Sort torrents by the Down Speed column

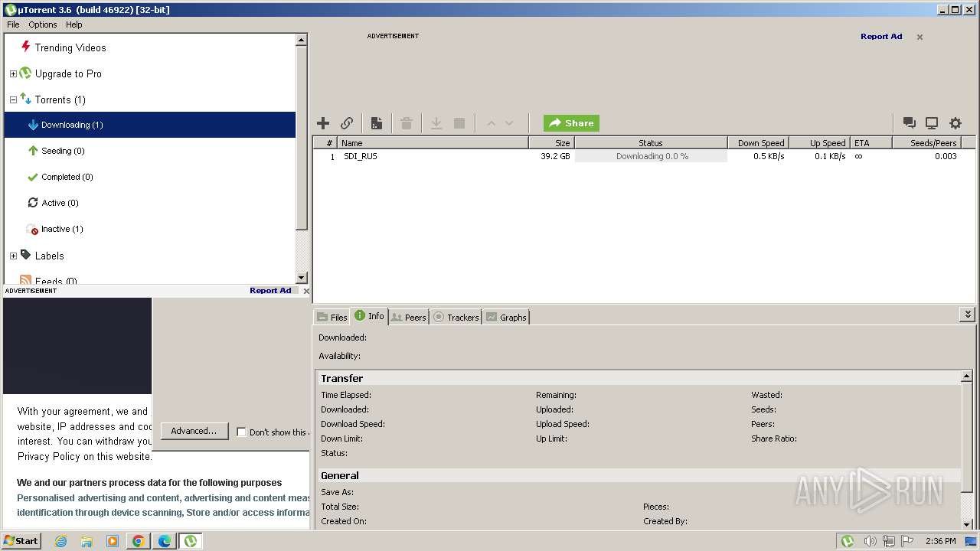[758, 143]
